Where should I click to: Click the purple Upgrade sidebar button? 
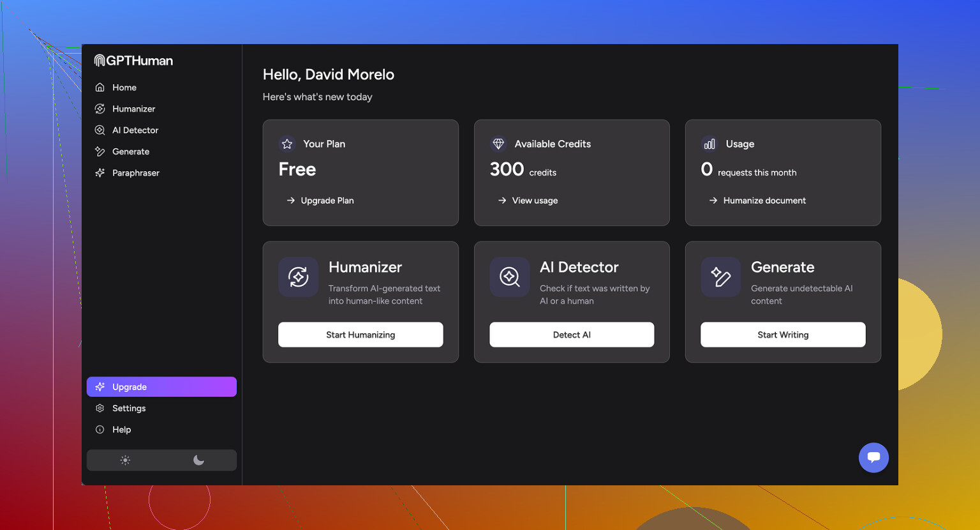pos(161,387)
